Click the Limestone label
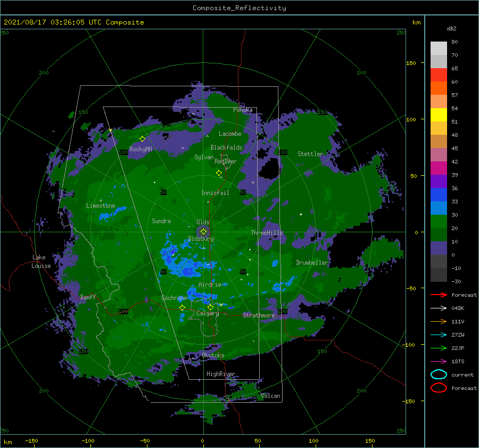 tap(101, 206)
